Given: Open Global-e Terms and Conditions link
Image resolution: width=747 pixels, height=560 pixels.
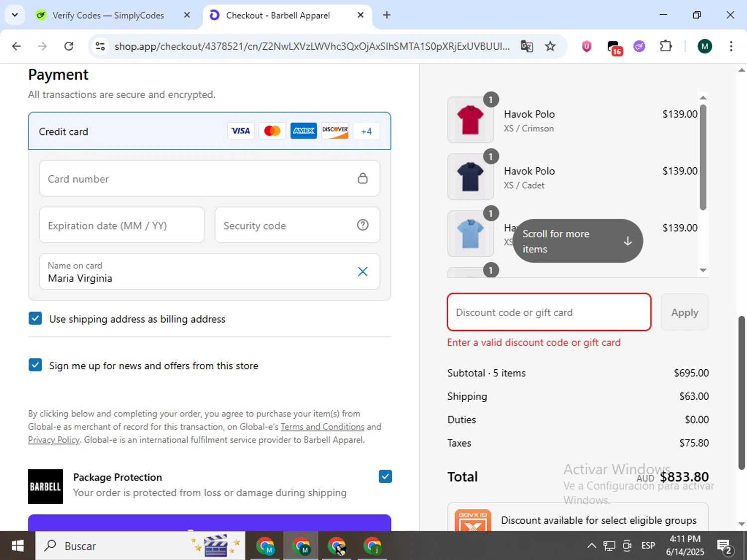Looking at the screenshot, I should pos(322,427).
